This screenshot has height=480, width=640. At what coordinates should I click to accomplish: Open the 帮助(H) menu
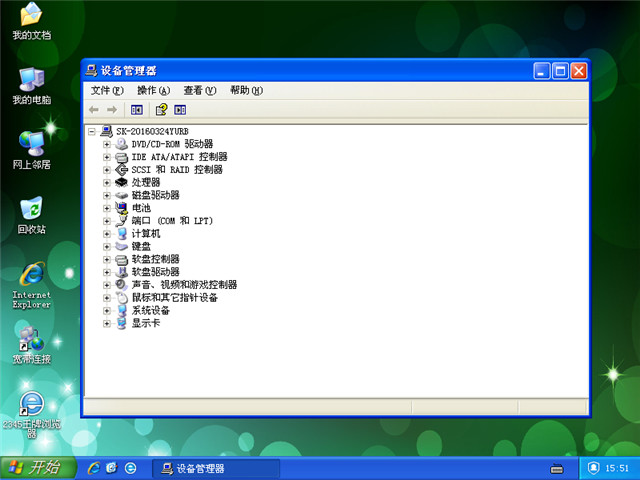click(x=246, y=91)
